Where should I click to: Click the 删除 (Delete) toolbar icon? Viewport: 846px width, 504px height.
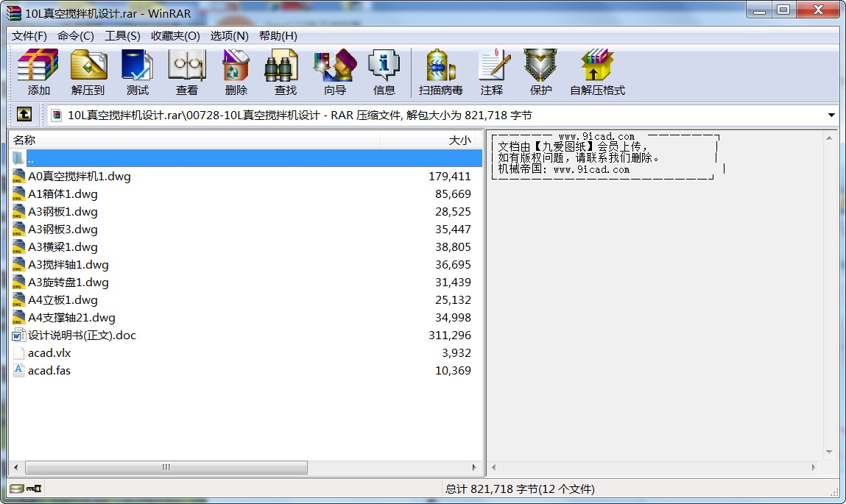point(236,72)
